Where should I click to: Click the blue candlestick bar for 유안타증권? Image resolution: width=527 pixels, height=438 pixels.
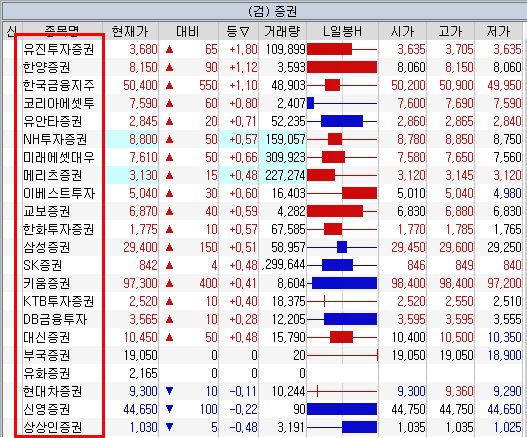pyautogui.click(x=342, y=121)
